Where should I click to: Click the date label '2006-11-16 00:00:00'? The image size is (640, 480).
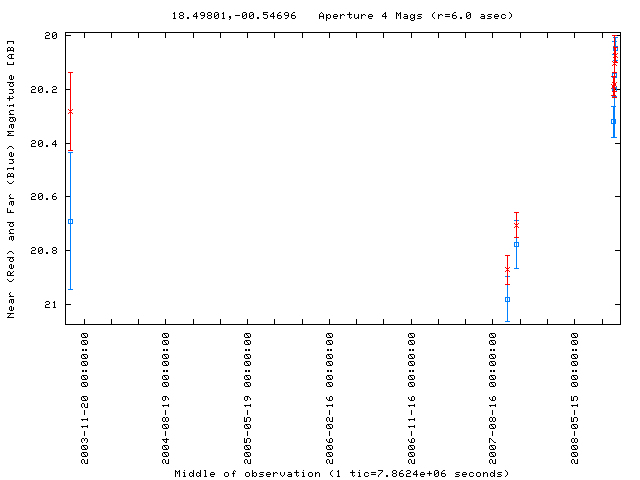411,398
